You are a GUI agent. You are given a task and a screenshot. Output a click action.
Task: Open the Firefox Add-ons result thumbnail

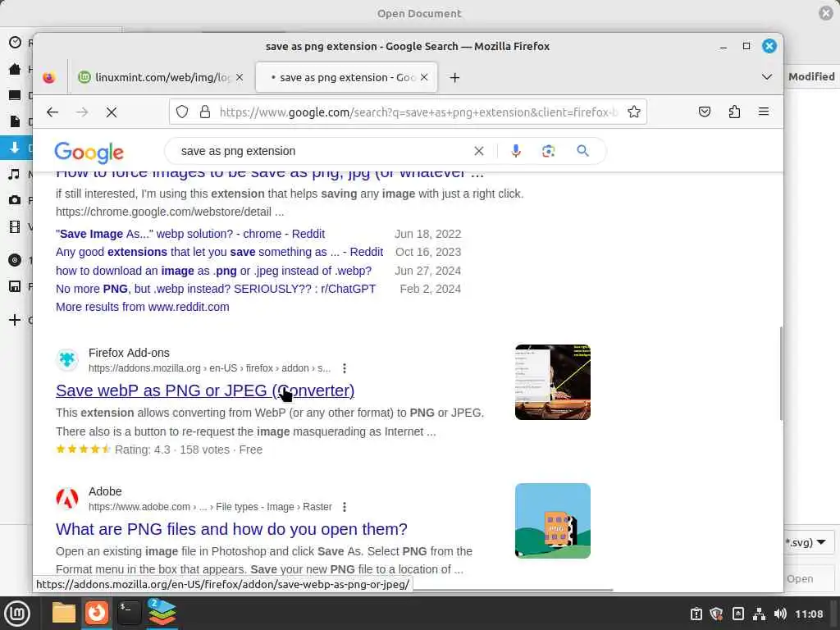coord(553,382)
